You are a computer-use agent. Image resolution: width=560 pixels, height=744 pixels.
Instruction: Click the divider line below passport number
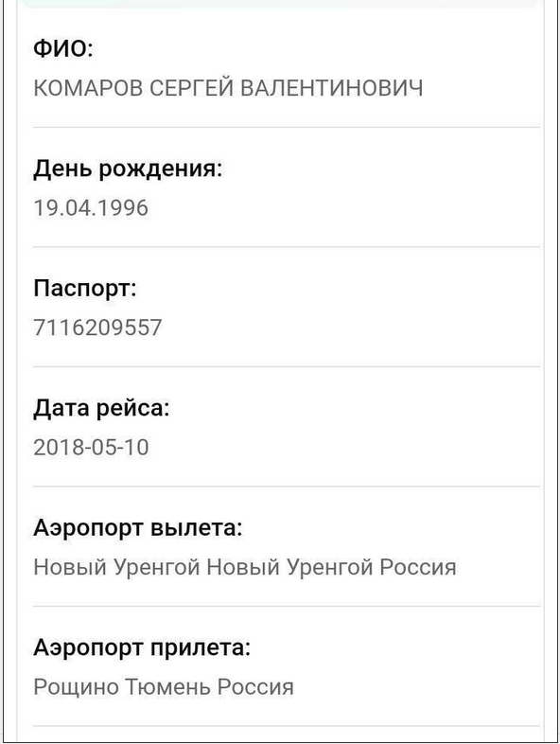click(x=287, y=366)
